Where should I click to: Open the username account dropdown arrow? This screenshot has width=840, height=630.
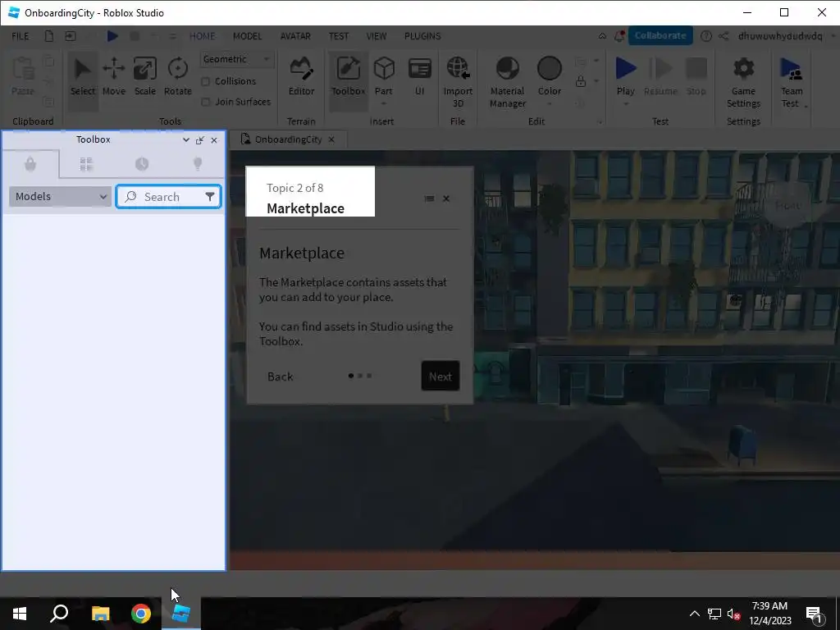833,36
